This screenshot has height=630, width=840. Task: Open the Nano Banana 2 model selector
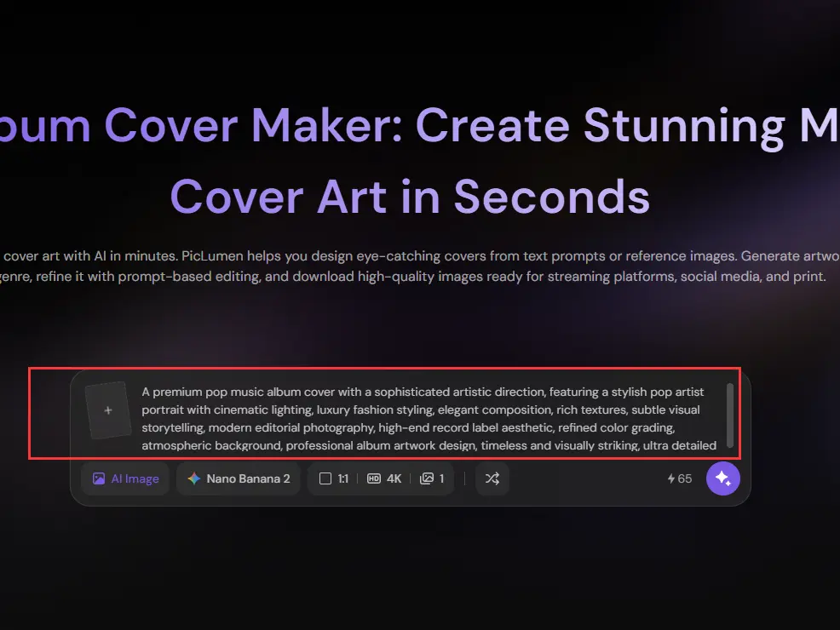point(239,478)
